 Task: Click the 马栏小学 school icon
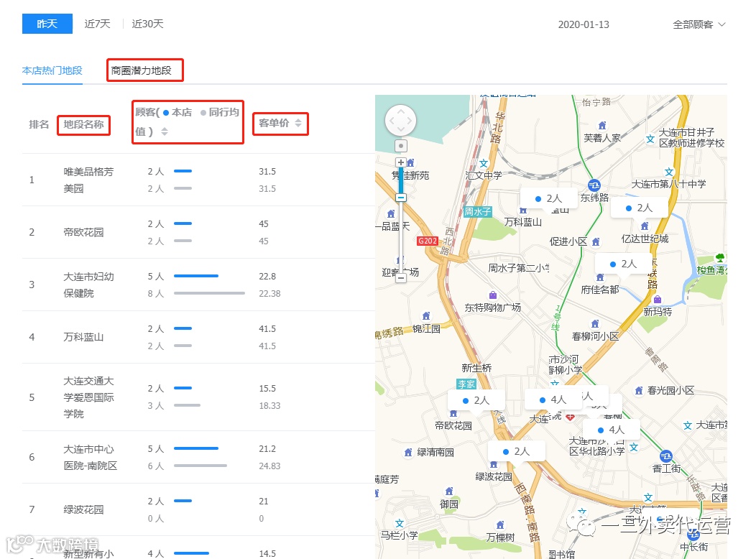click(400, 523)
